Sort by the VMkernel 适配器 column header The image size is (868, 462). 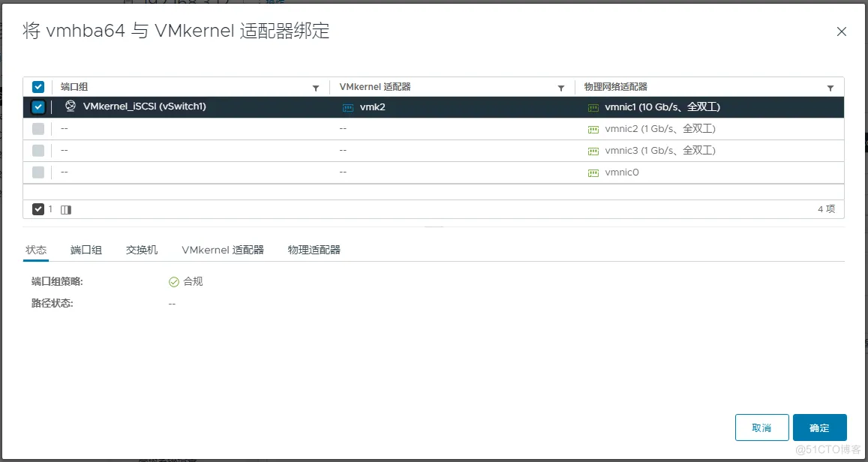(x=375, y=87)
